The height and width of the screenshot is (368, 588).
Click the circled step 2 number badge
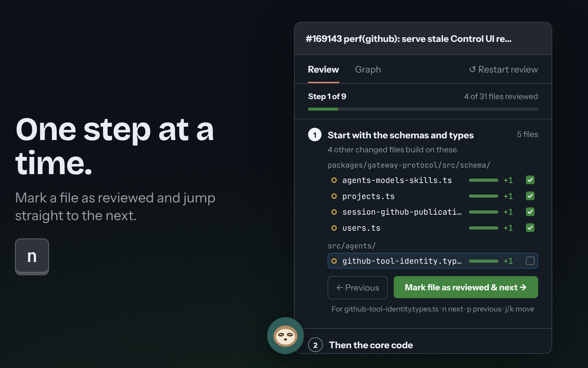click(x=315, y=345)
